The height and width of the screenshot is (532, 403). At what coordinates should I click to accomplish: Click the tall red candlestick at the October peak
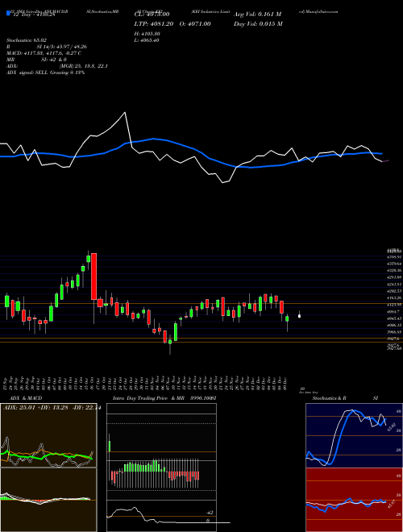[x=94, y=276]
